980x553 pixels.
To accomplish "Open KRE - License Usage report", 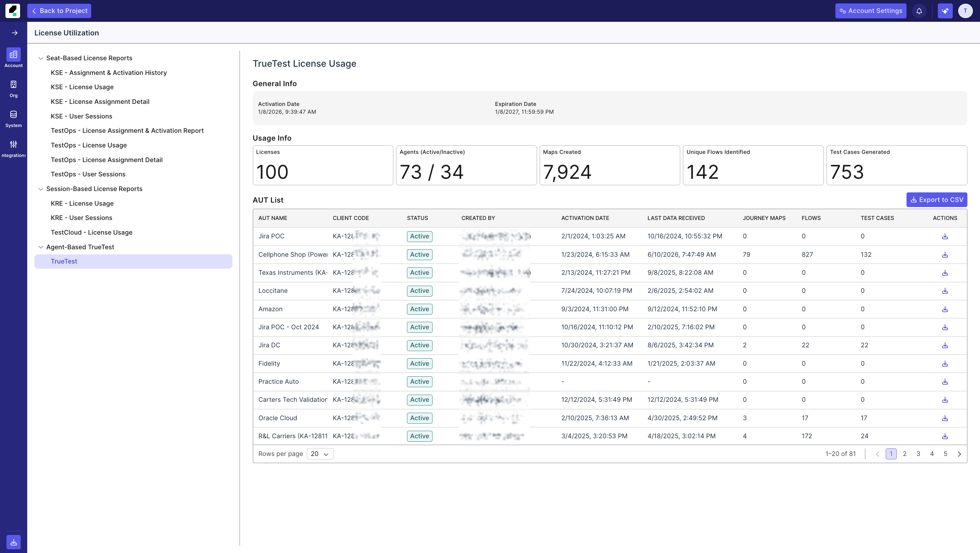I will 82,204.
